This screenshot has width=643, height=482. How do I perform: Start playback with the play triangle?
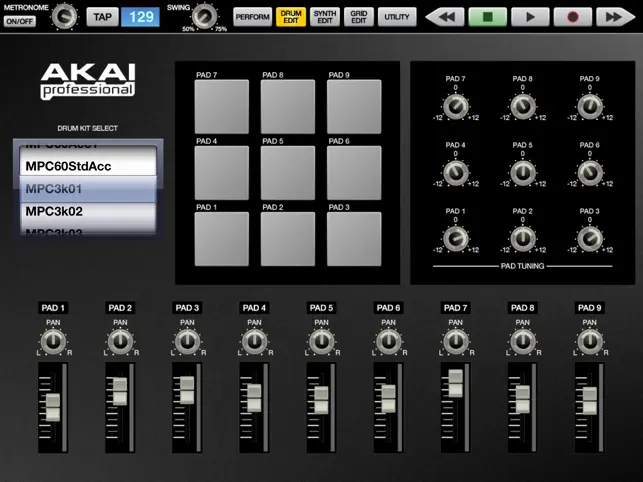[x=530, y=17]
